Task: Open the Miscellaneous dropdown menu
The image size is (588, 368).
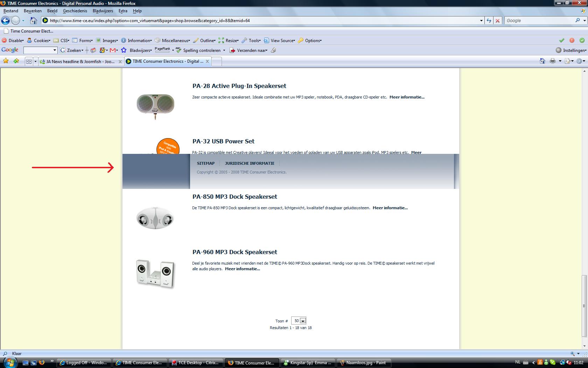Action: coord(173,40)
